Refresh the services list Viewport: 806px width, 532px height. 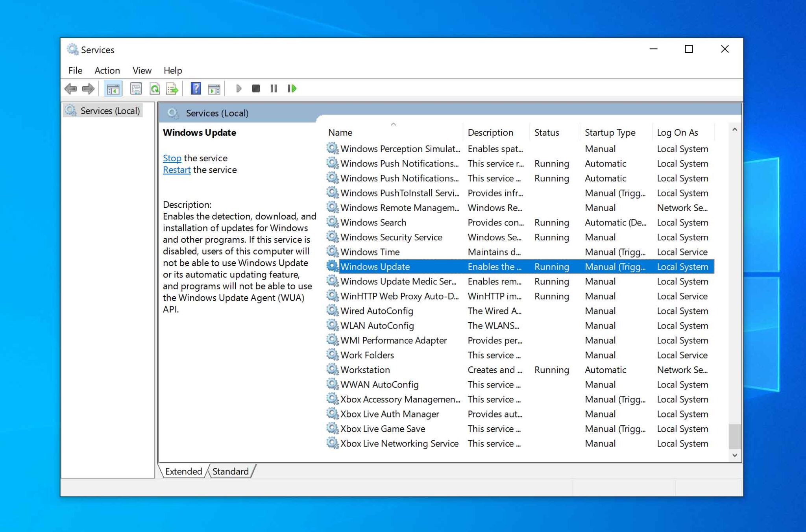point(155,88)
